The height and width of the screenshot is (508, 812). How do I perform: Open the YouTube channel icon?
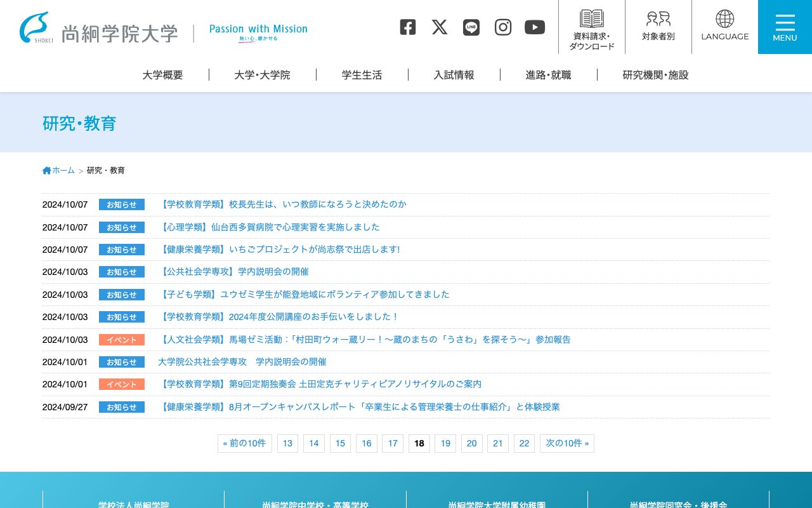[534, 27]
